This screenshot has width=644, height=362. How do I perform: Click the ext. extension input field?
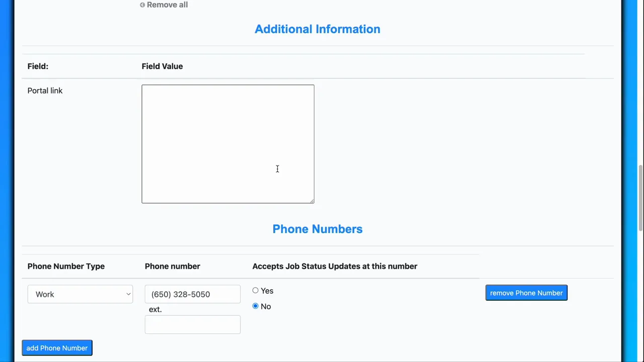pyautogui.click(x=192, y=324)
